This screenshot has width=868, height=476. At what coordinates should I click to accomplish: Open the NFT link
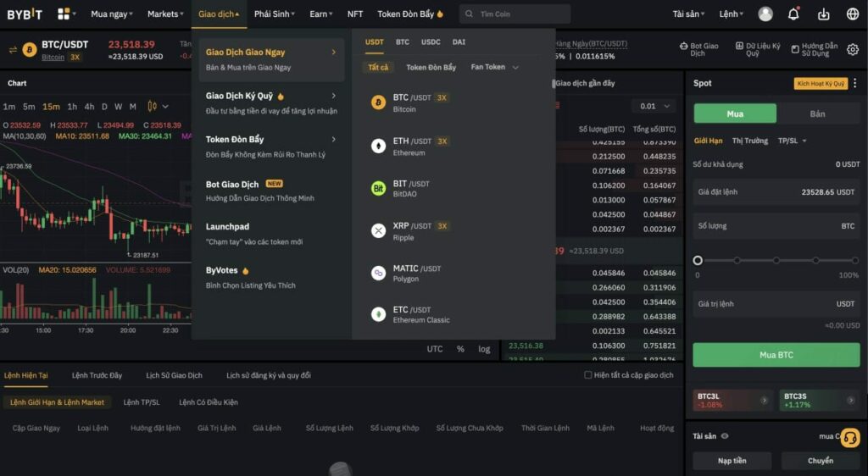355,14
